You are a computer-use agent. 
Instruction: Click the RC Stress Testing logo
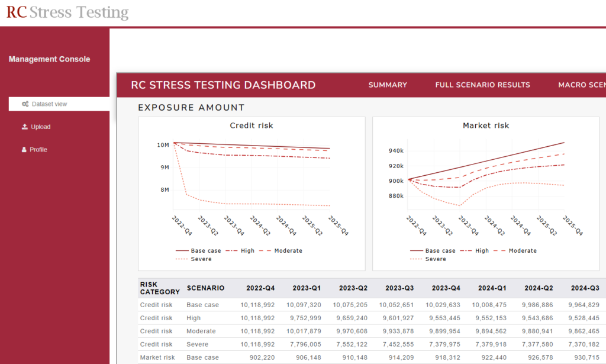tap(67, 12)
